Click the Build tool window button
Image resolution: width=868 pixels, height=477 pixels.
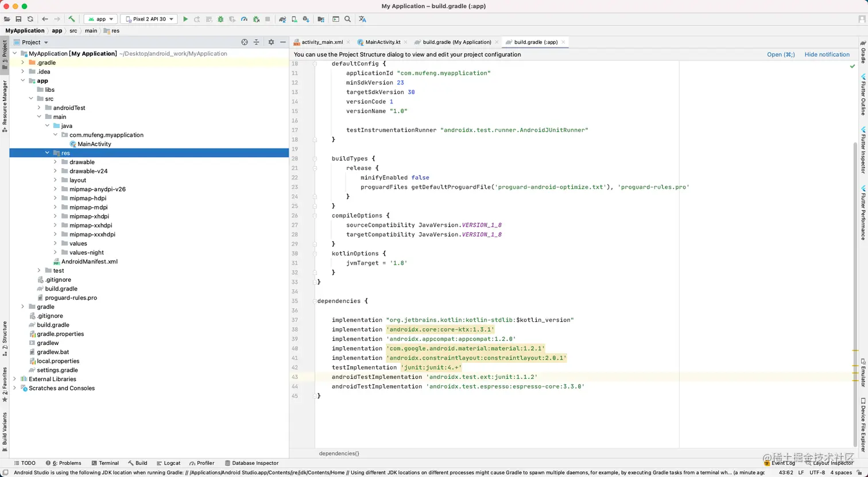137,463
